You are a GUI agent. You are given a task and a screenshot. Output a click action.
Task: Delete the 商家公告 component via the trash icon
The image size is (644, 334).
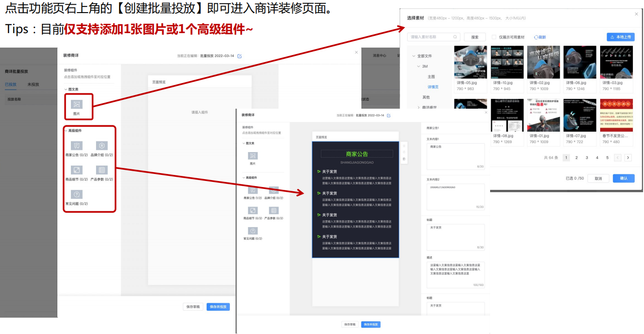pyautogui.click(x=403, y=160)
